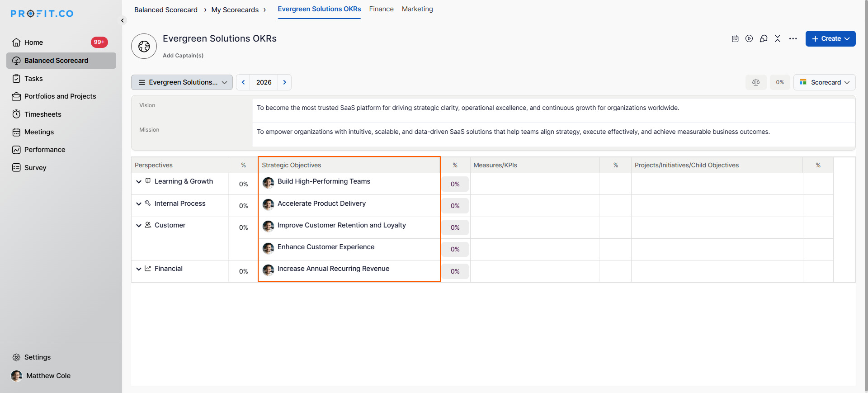Screen dimensions: 868x393
Task: Click the balance scale weights icon
Action: pos(756,82)
